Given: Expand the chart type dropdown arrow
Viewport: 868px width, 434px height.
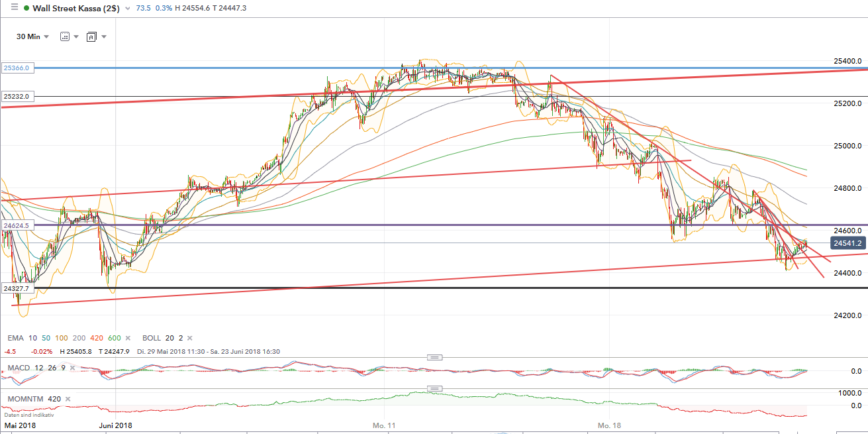Looking at the screenshot, I should 76,36.
